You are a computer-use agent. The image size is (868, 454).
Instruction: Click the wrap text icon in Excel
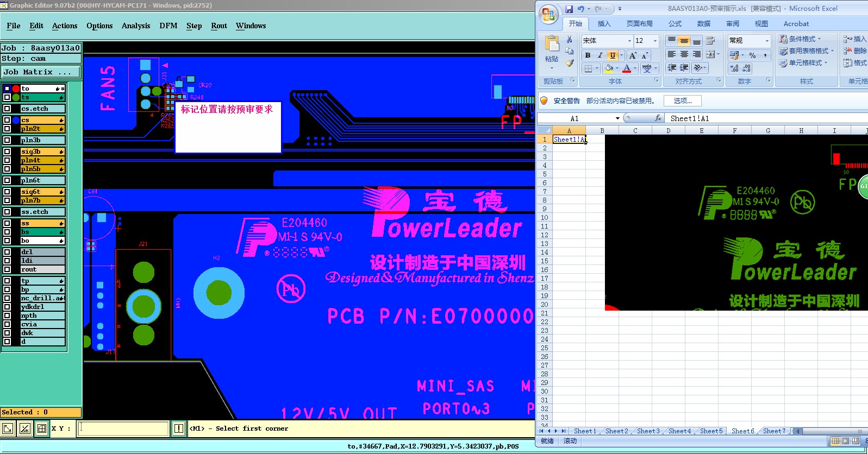click(x=710, y=41)
